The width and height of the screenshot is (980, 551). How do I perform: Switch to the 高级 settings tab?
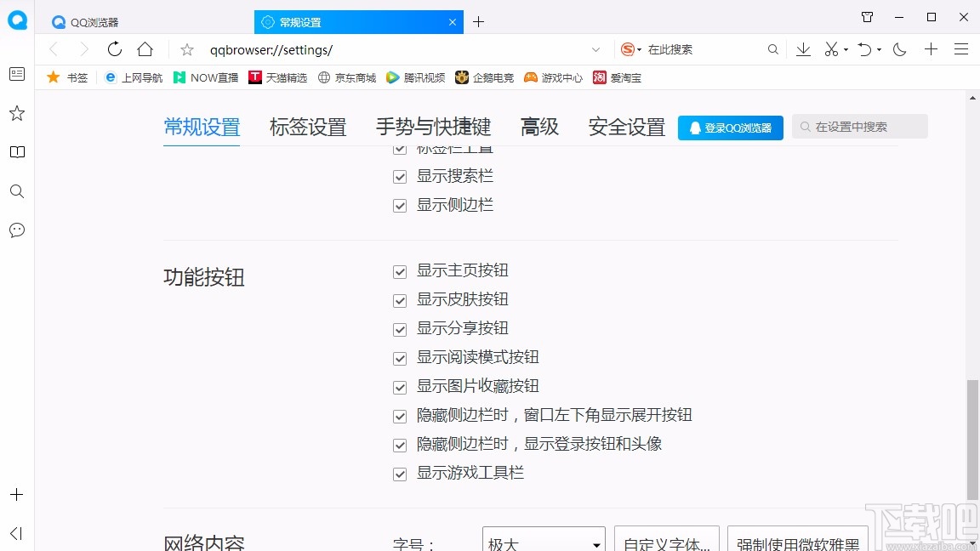tap(538, 127)
